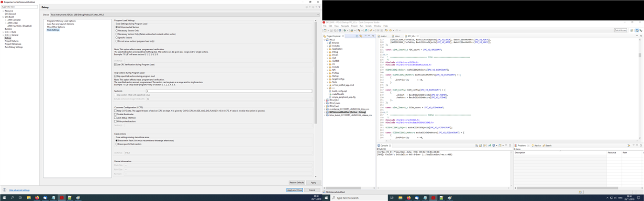
Task: Click Quick Access box in CCS toolbar
Action: tap(621, 30)
